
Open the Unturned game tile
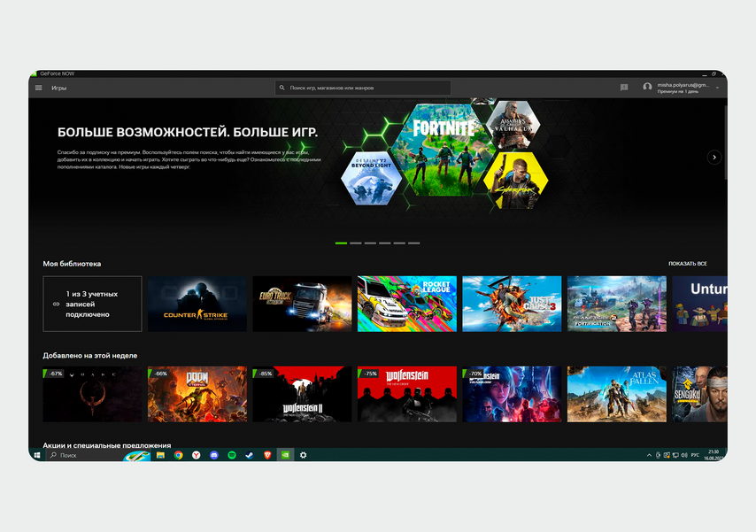tap(699, 304)
